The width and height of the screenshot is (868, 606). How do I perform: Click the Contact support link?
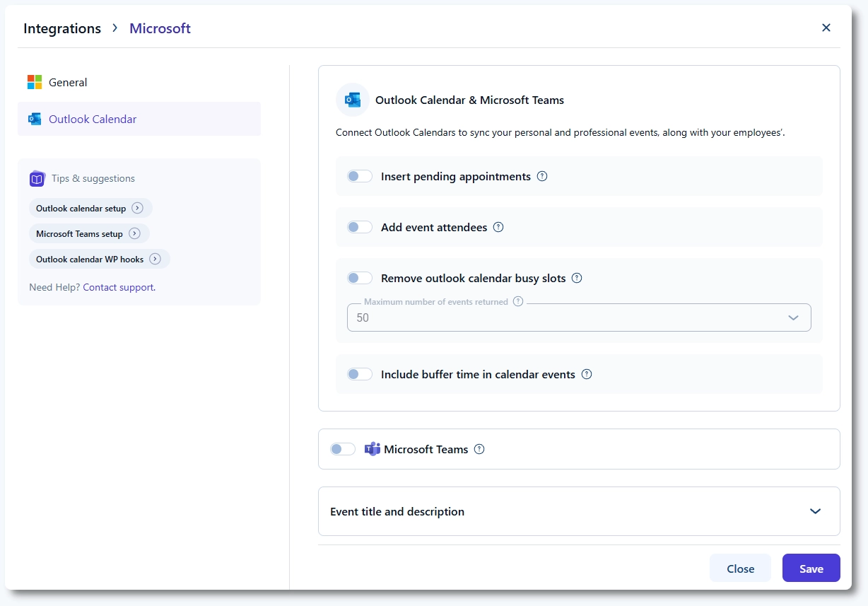pos(118,288)
